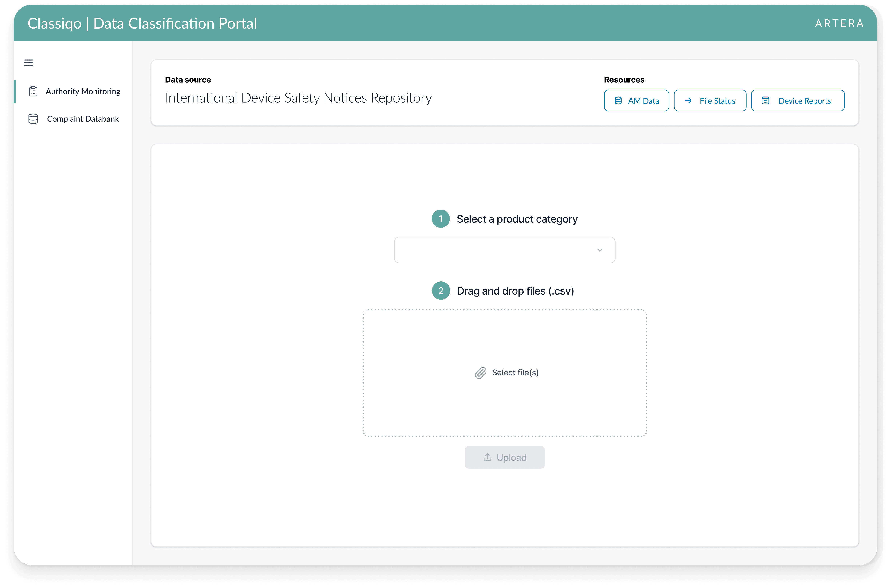This screenshot has height=588, width=891.
Task: Check the File Status page
Action: [710, 100]
